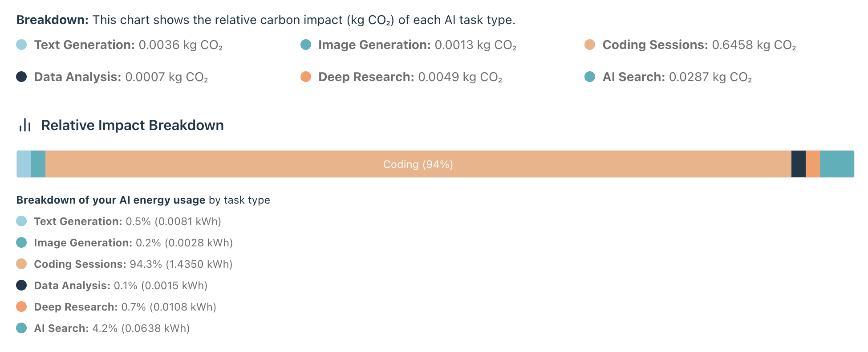868x352 pixels.
Task: Click the Coding Sessions 0.6458 kg CO₂ label
Action: [x=699, y=45]
